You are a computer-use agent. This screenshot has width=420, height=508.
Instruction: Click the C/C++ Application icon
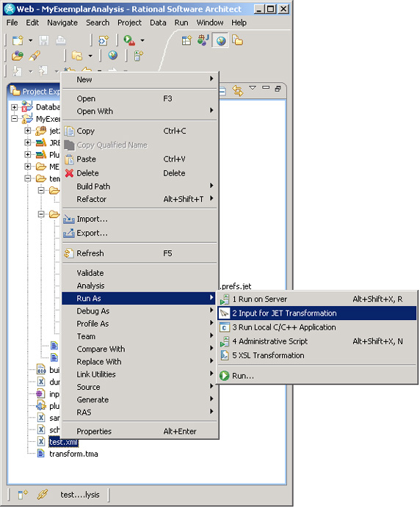[224, 327]
